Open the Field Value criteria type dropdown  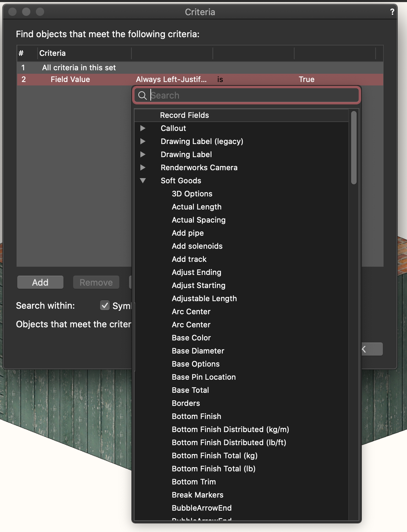pos(70,80)
